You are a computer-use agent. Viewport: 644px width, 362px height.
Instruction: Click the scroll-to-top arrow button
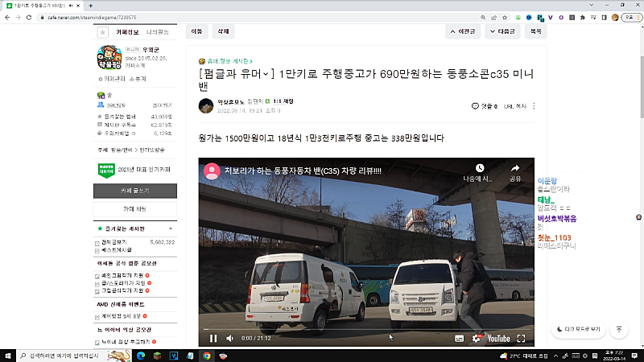point(619,330)
